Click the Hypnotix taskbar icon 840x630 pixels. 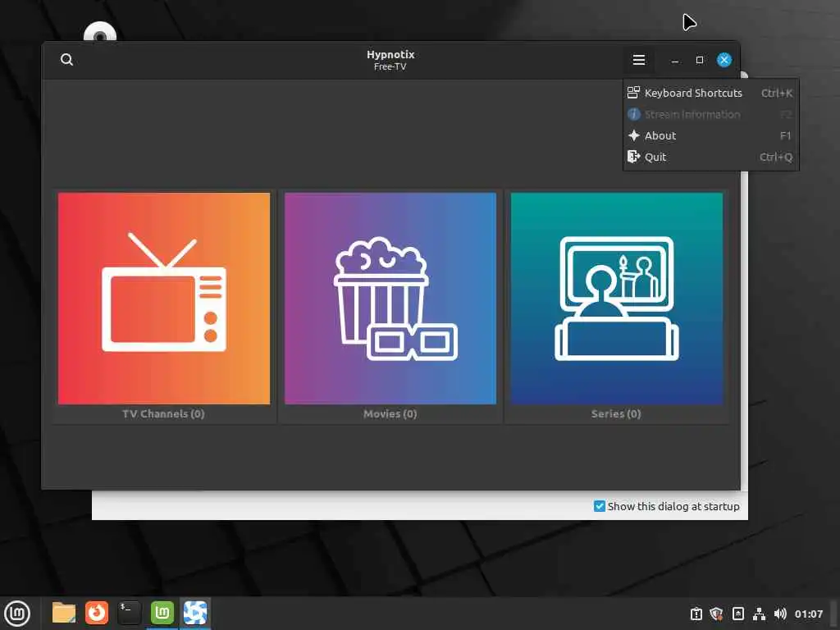coord(195,613)
